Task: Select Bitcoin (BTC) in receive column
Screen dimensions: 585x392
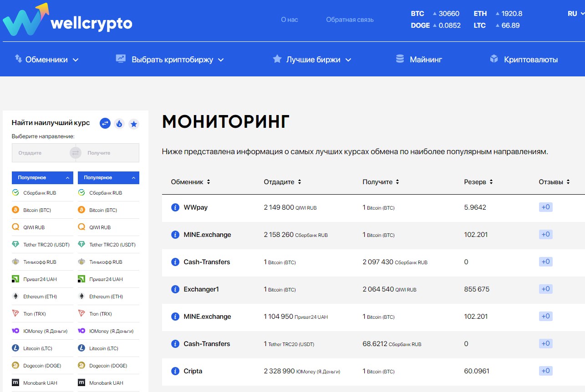Action: [x=108, y=210]
